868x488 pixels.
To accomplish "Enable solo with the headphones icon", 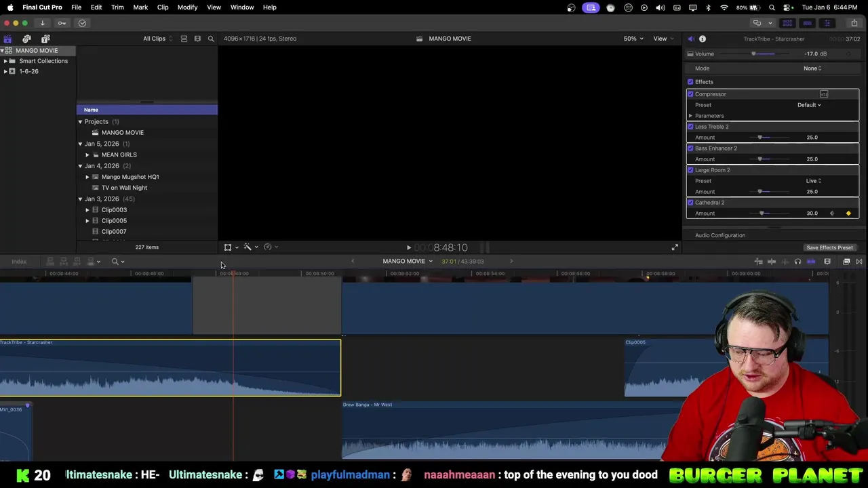I will pos(797,262).
